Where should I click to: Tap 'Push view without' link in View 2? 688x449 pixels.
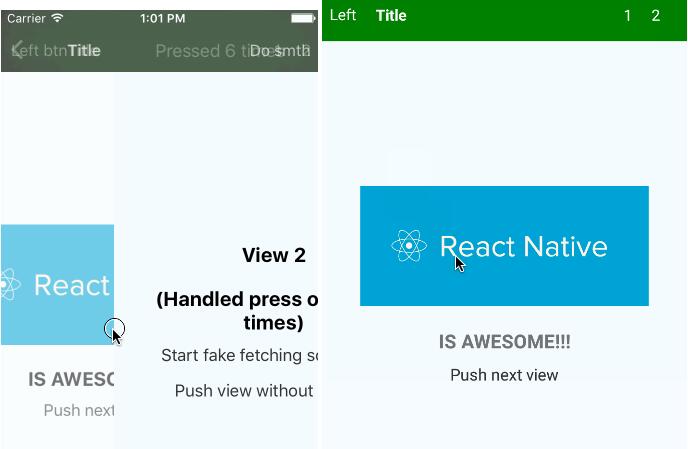244,390
